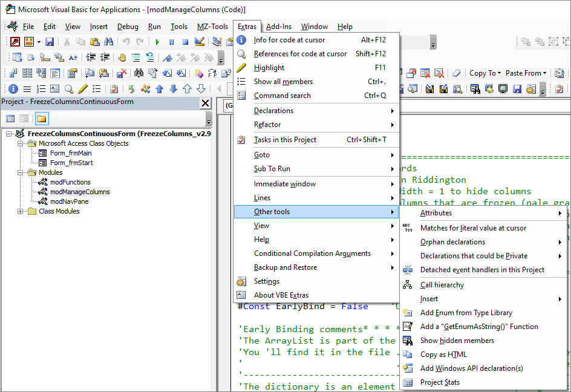Open the Refactor submenu
Image resolution: width=571 pixels, height=392 pixels.
316,125
